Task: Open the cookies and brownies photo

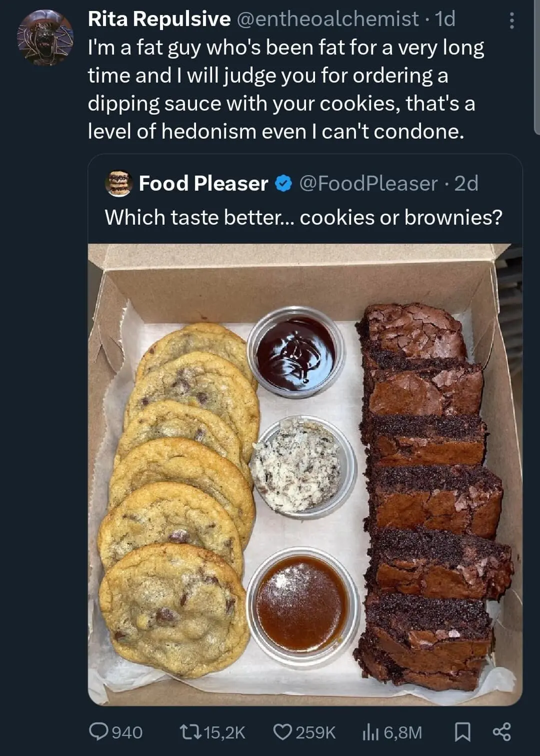Action: click(305, 474)
